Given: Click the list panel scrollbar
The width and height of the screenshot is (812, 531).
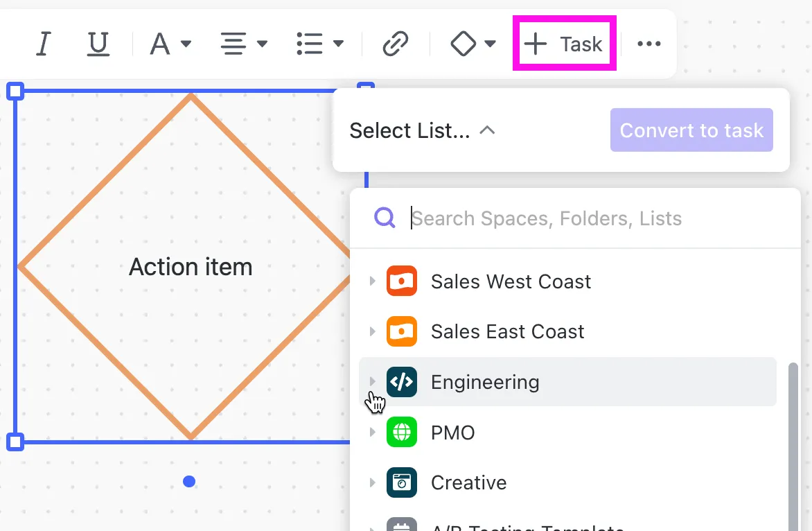Looking at the screenshot, I should [x=793, y=446].
